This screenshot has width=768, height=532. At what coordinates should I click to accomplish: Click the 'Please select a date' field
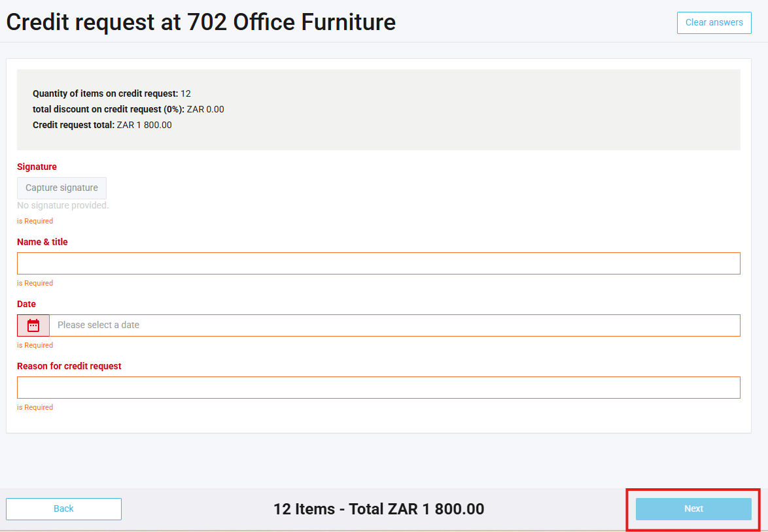(x=394, y=325)
